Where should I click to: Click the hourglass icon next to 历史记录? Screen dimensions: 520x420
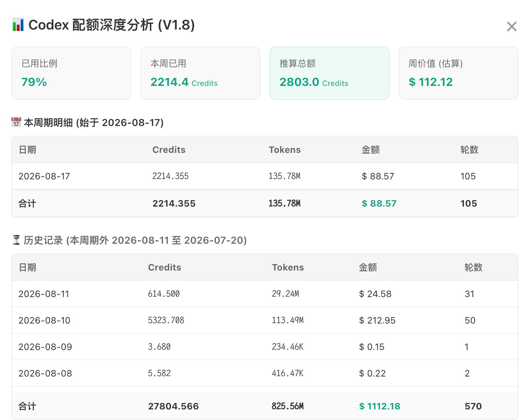16,240
